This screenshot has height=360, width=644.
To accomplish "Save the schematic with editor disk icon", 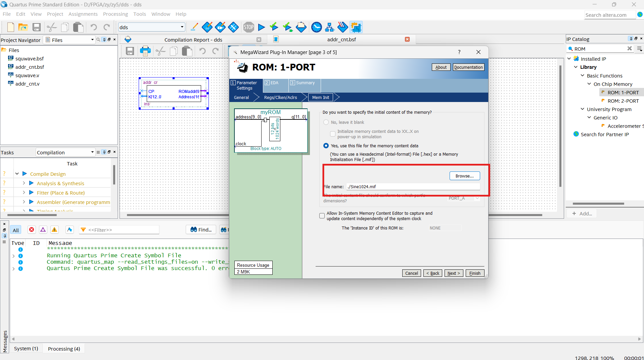I will [x=130, y=51].
